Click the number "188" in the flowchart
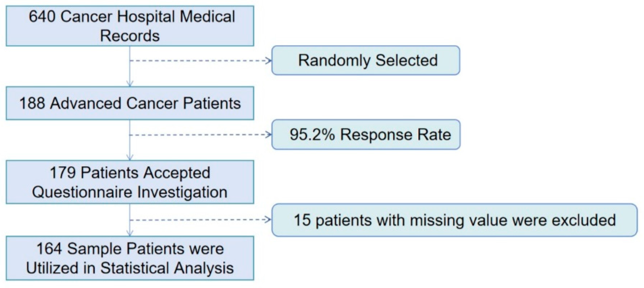This screenshot has width=644, height=288. [32, 103]
